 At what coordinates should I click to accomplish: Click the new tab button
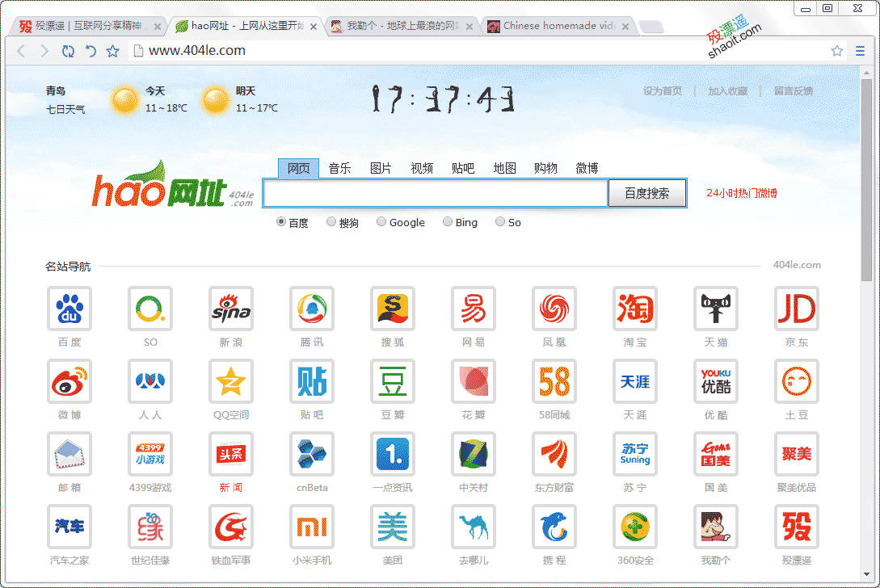(651, 27)
